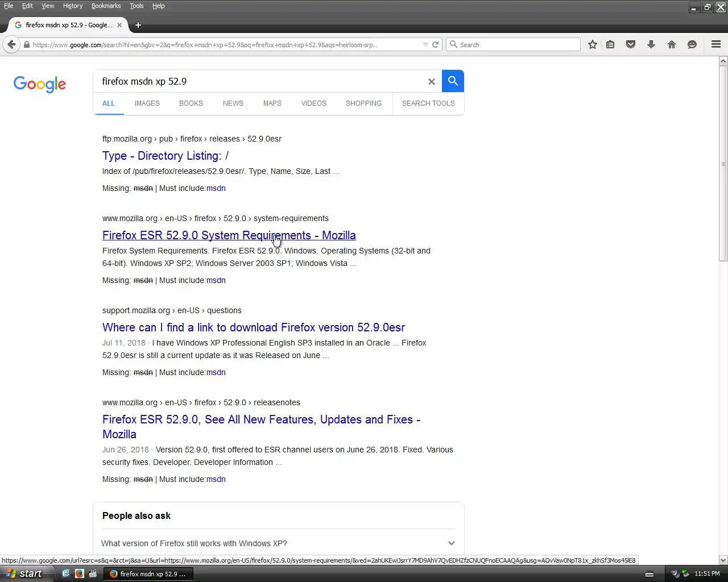
Task: Click the 'People also ask' heading
Action: tap(136, 516)
